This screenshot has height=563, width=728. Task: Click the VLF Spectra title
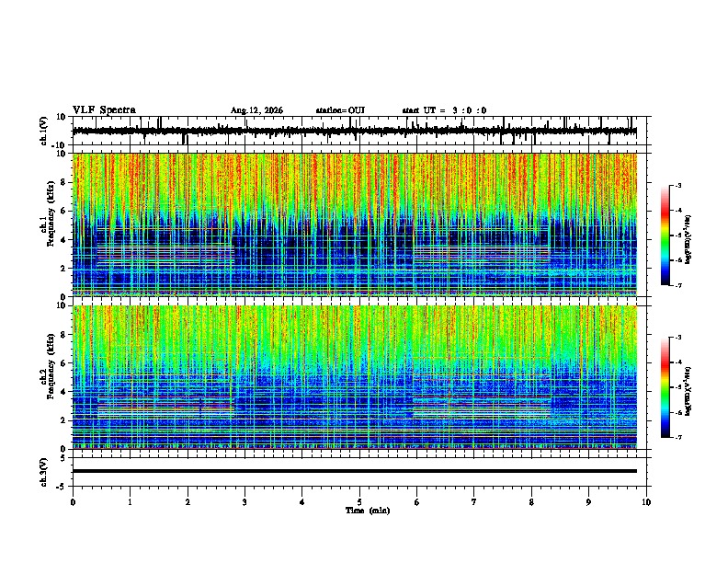click(x=104, y=110)
